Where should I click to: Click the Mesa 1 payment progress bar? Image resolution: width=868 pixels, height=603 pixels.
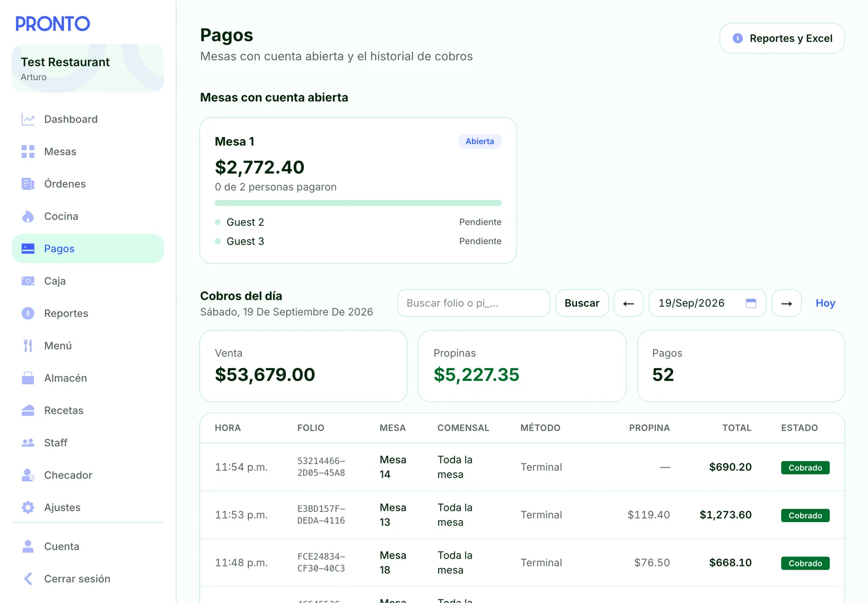(358, 203)
